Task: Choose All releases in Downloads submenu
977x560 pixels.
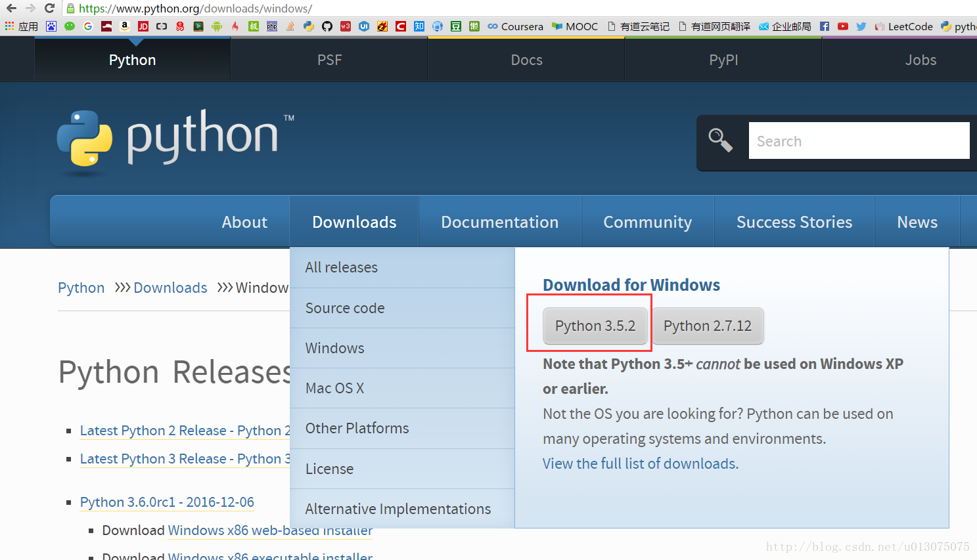Action: tap(402, 267)
